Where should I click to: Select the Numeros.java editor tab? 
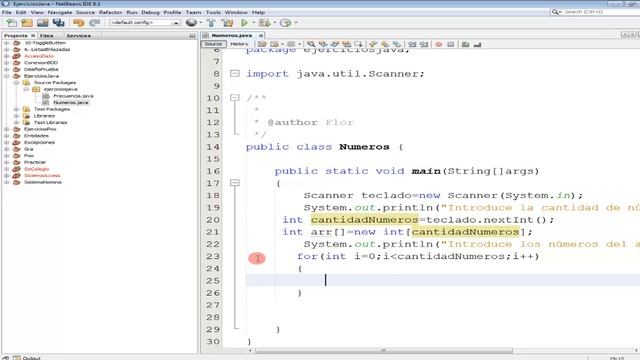coord(231,36)
